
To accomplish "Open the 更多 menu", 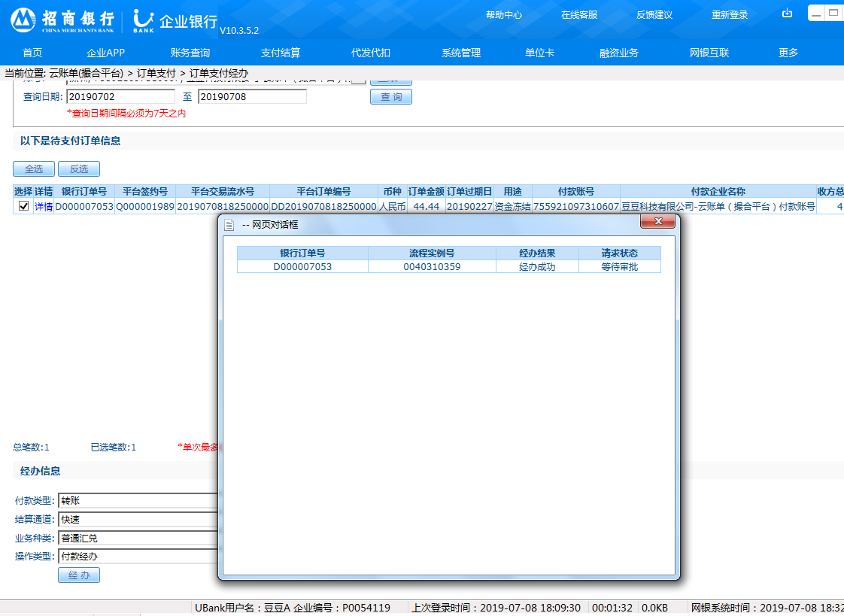I will pyautogui.click(x=788, y=53).
